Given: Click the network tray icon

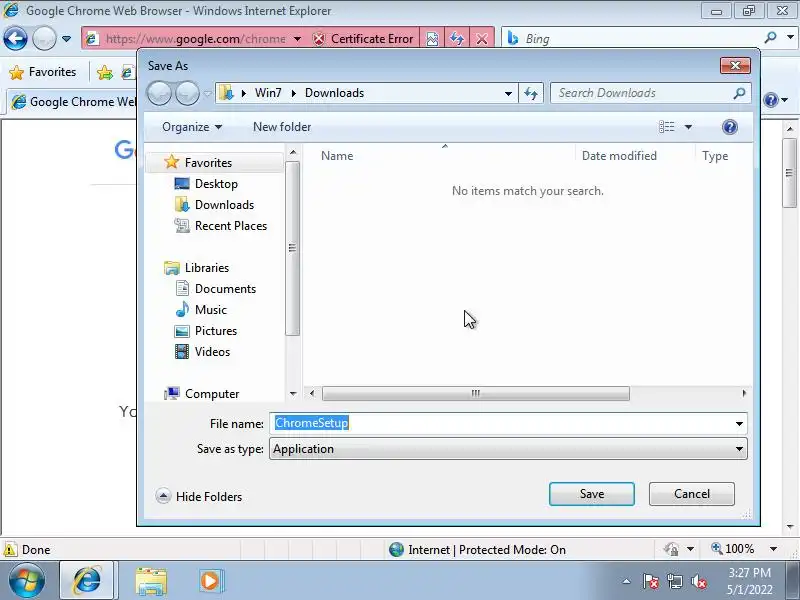Looking at the screenshot, I should click(x=674, y=581).
